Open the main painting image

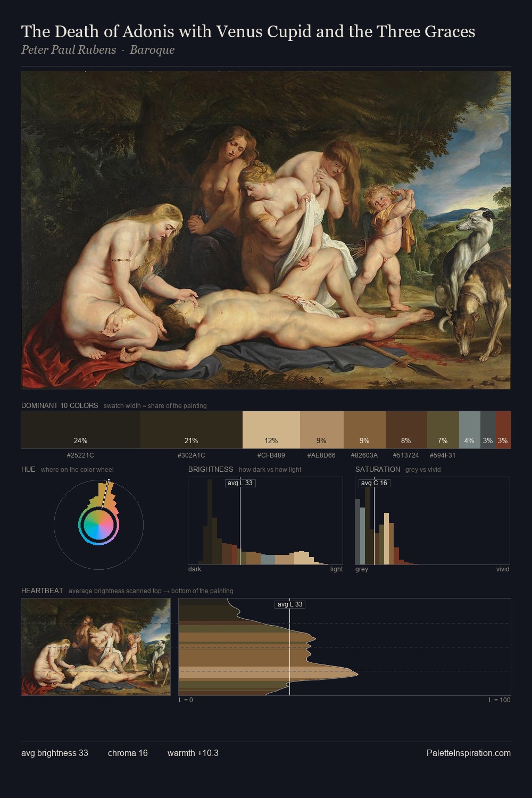coord(266,230)
